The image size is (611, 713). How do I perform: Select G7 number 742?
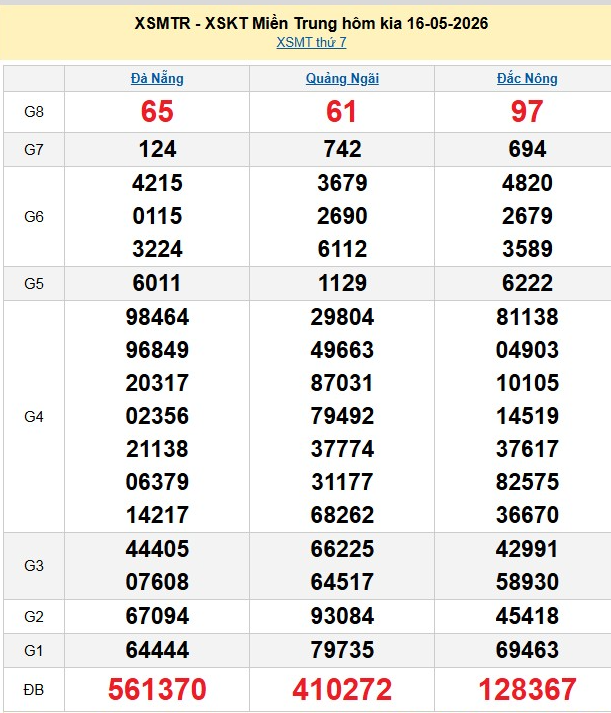342,150
